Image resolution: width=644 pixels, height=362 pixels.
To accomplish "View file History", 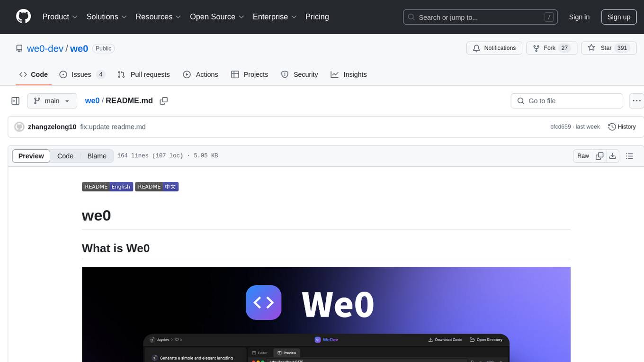I will click(622, 127).
